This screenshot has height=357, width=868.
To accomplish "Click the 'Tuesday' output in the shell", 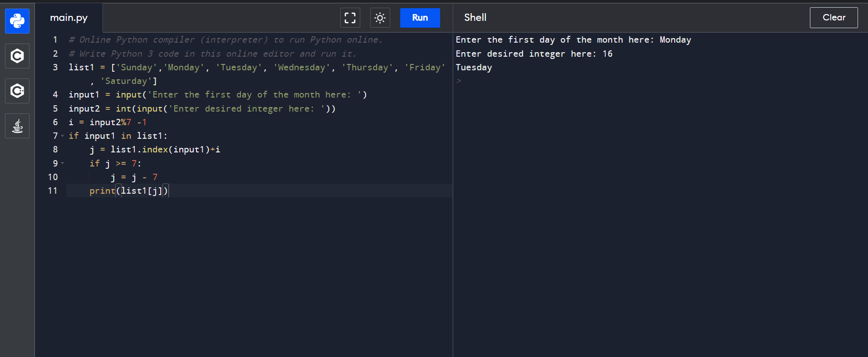I will coord(474,68).
